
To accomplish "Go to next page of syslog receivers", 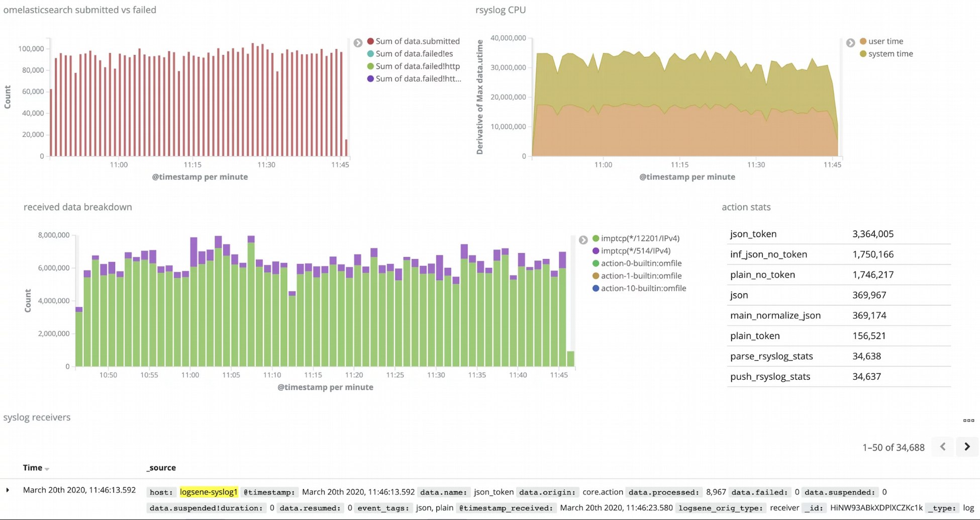I will click(x=967, y=447).
